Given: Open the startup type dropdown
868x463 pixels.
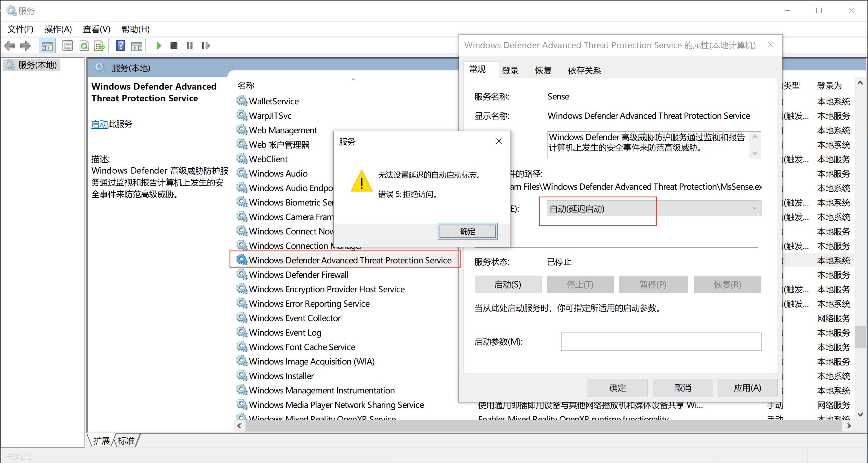Looking at the screenshot, I should coord(654,209).
